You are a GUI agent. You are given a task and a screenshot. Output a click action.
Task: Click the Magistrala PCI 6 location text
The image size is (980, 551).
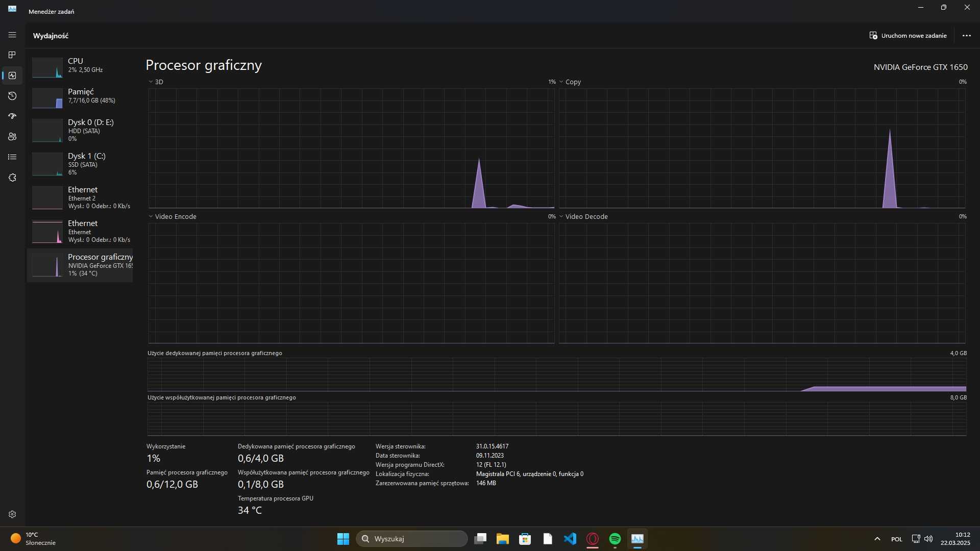point(530,474)
